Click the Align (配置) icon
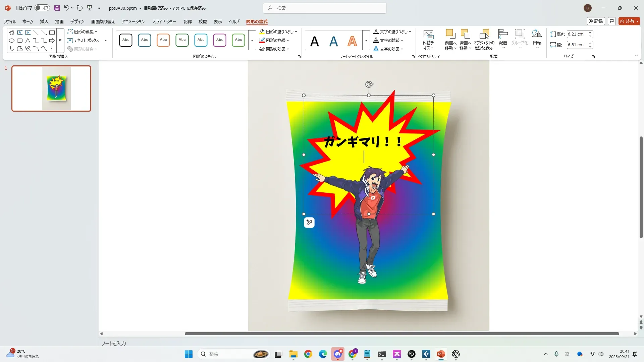 [503, 35]
